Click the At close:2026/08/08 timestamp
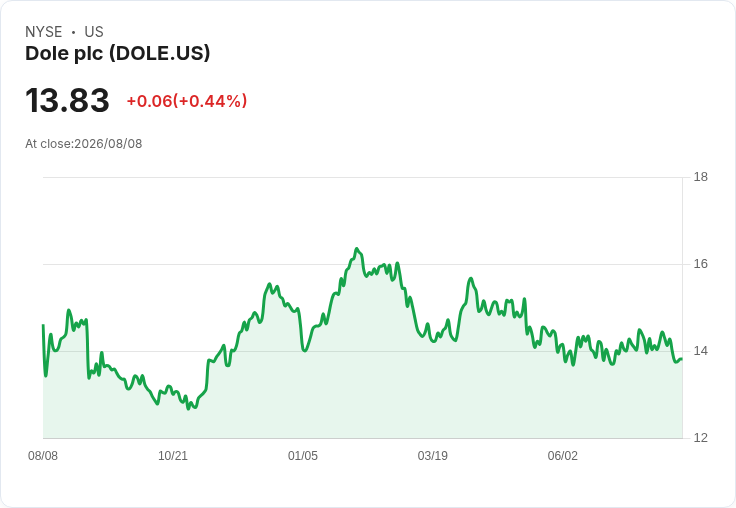736x508 pixels. point(84,144)
